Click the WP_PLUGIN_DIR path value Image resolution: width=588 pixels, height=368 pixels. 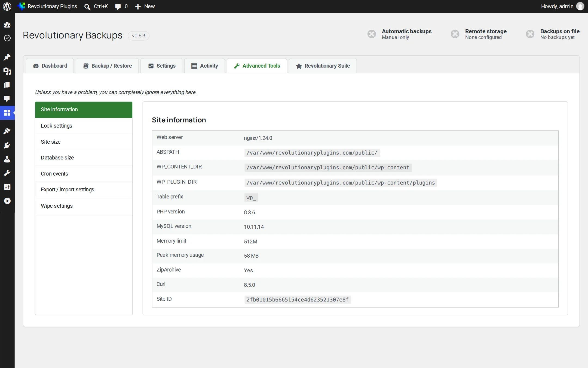pyautogui.click(x=340, y=183)
